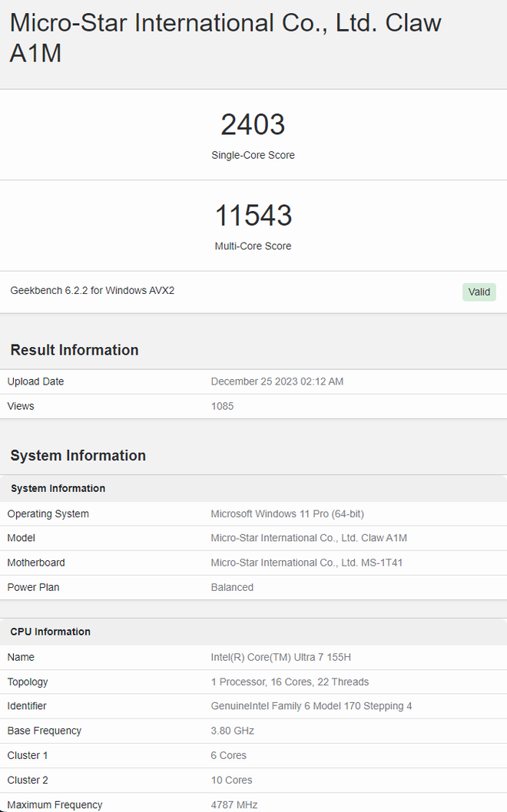
Task: Select 'GenuineIntel Family 6 Model 170 Stepping 4'
Action: [312, 706]
